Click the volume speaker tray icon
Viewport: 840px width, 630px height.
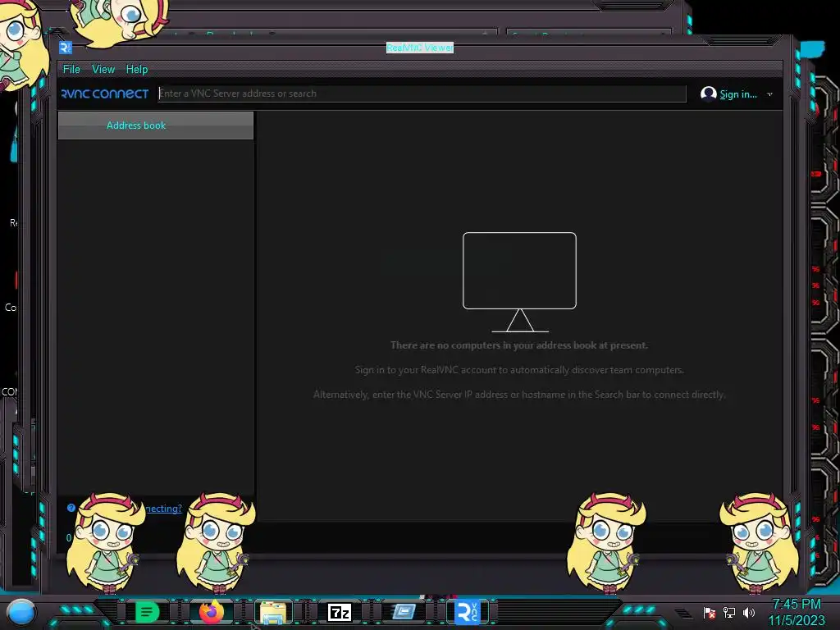(749, 612)
